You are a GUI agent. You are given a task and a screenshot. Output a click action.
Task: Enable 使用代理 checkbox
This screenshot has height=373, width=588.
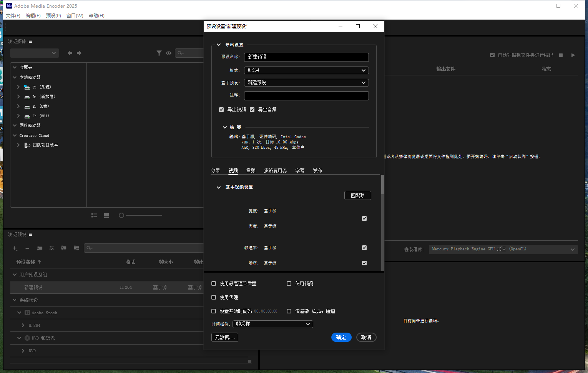click(x=214, y=297)
